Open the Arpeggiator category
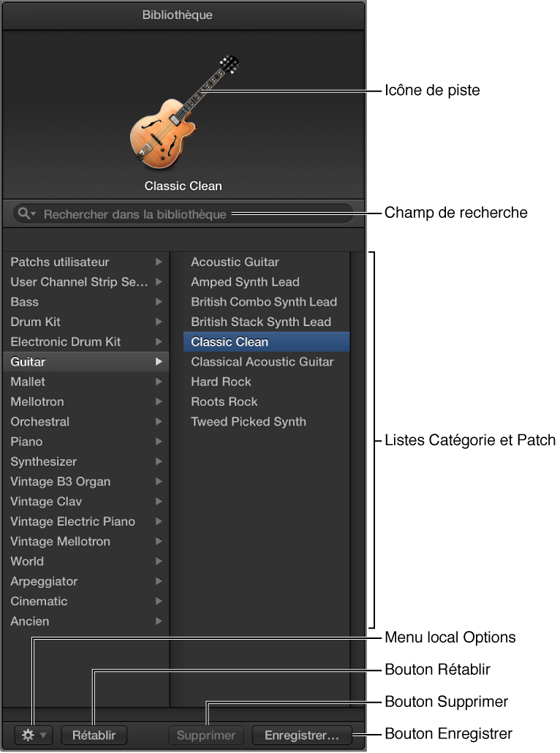 tap(44, 581)
